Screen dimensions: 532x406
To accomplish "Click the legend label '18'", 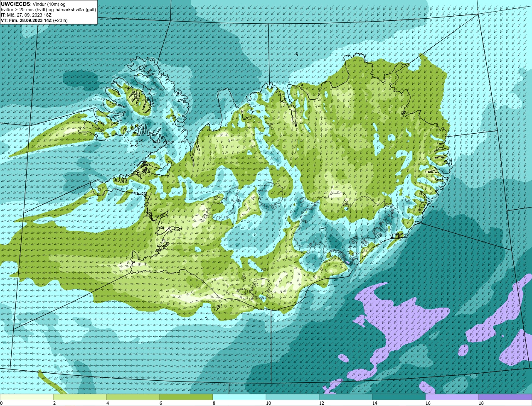I will click(481, 403).
